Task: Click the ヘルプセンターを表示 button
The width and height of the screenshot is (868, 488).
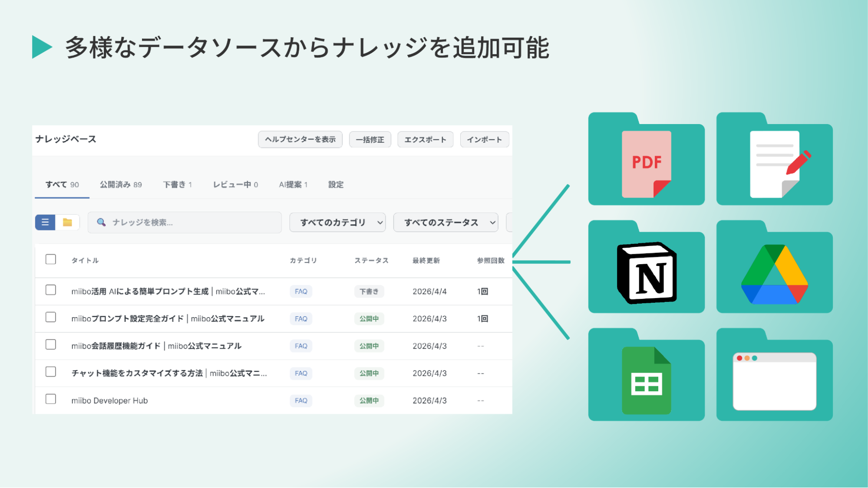Action: click(300, 140)
